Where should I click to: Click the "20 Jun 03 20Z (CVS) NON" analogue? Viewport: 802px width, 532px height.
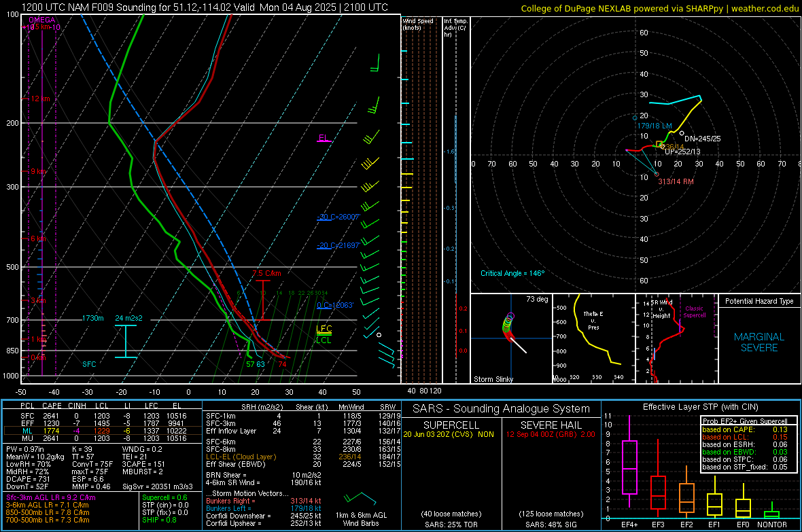tap(449, 434)
